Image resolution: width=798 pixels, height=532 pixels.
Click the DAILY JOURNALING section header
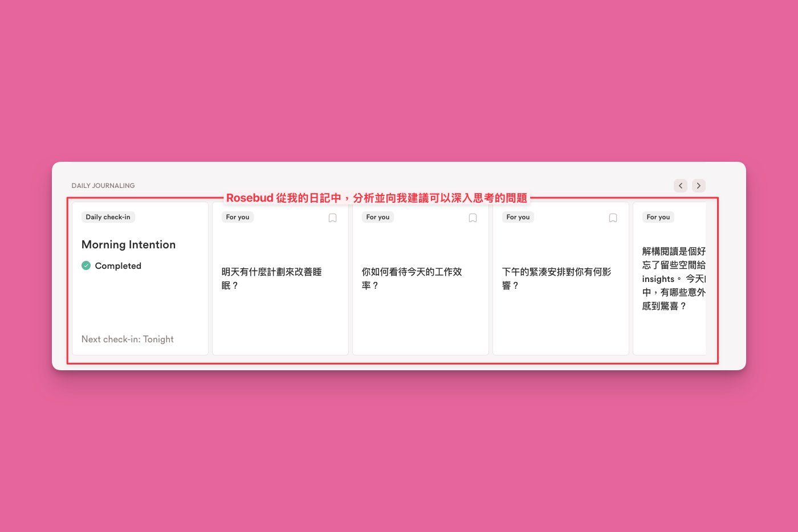pyautogui.click(x=103, y=185)
